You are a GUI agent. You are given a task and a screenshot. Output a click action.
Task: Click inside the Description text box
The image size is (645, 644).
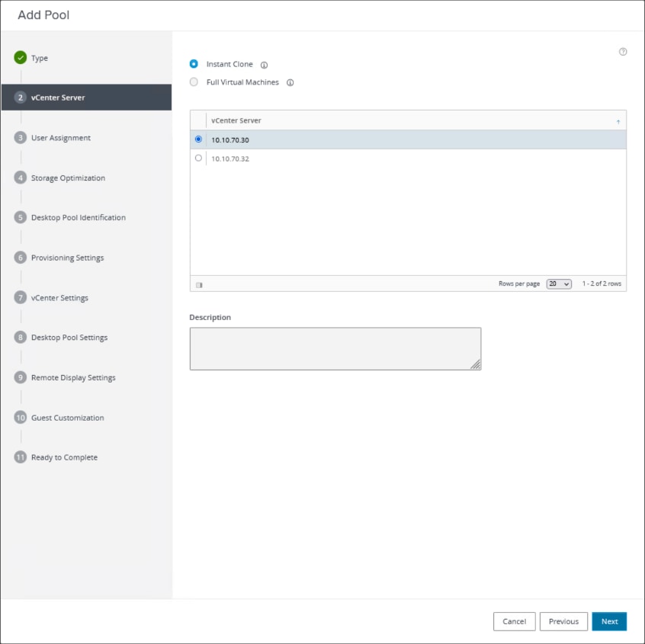click(335, 348)
